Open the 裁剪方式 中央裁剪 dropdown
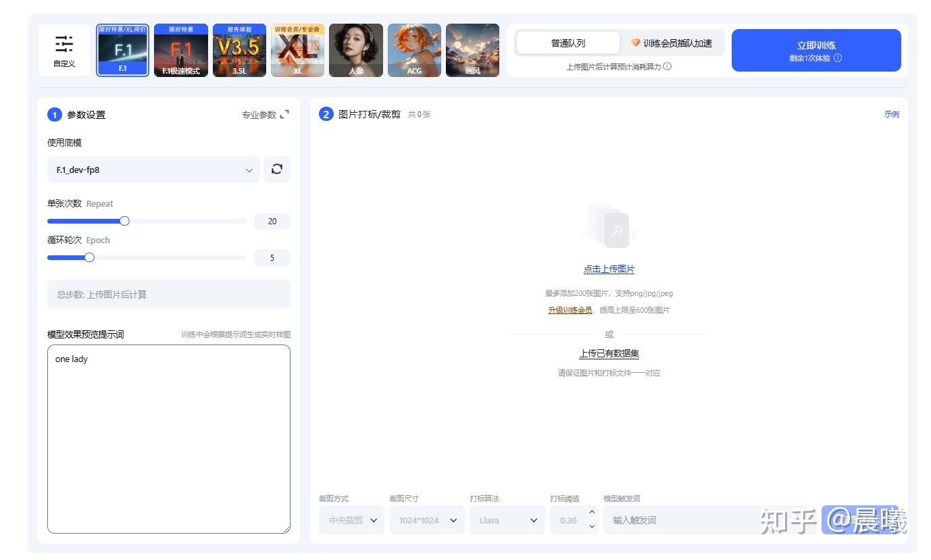This screenshot has height=560, width=931. click(351, 520)
